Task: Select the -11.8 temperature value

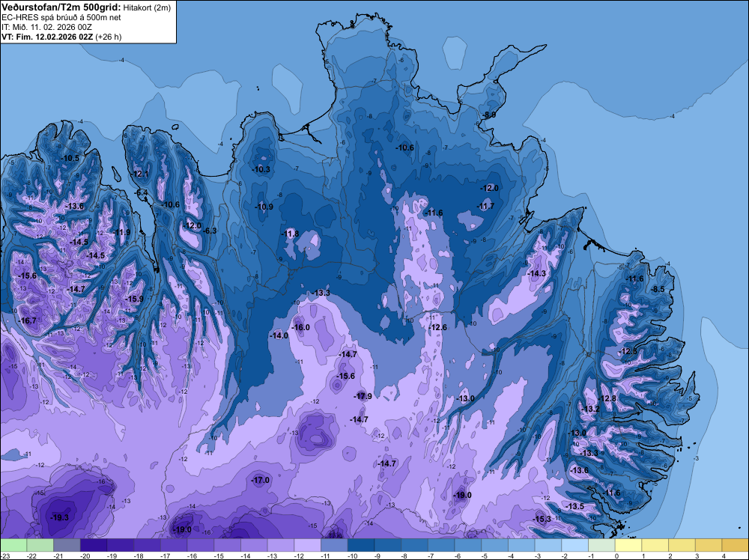Action: click(290, 234)
